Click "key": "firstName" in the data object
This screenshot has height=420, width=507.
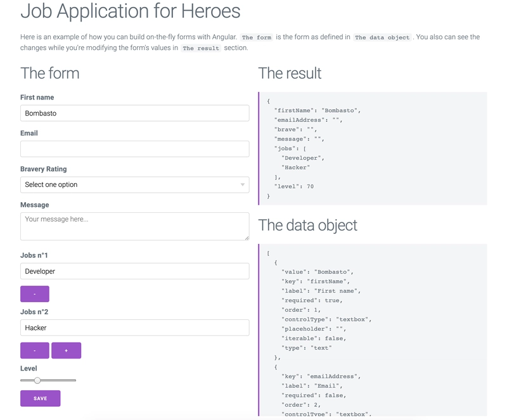315,282
